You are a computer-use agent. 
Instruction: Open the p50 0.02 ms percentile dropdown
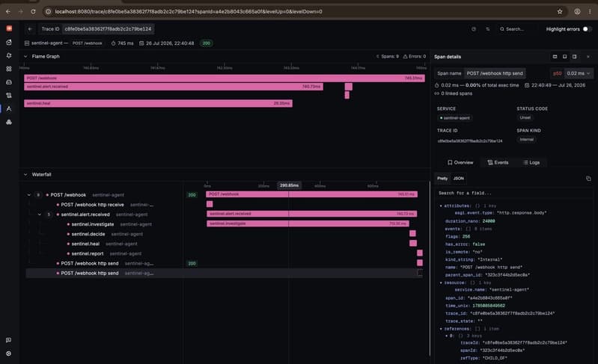click(572, 73)
